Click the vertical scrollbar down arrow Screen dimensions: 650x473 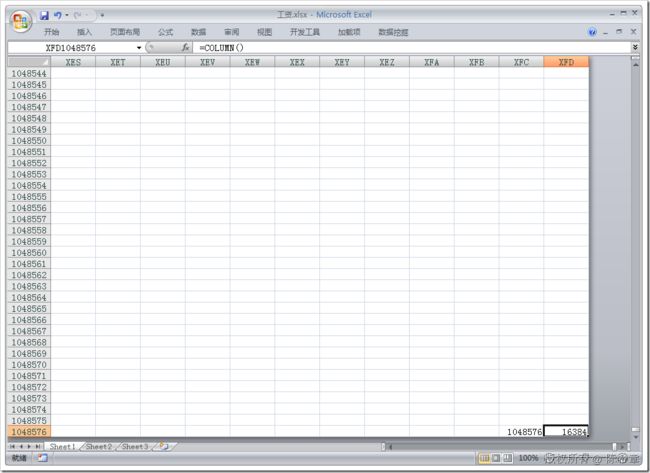click(635, 437)
